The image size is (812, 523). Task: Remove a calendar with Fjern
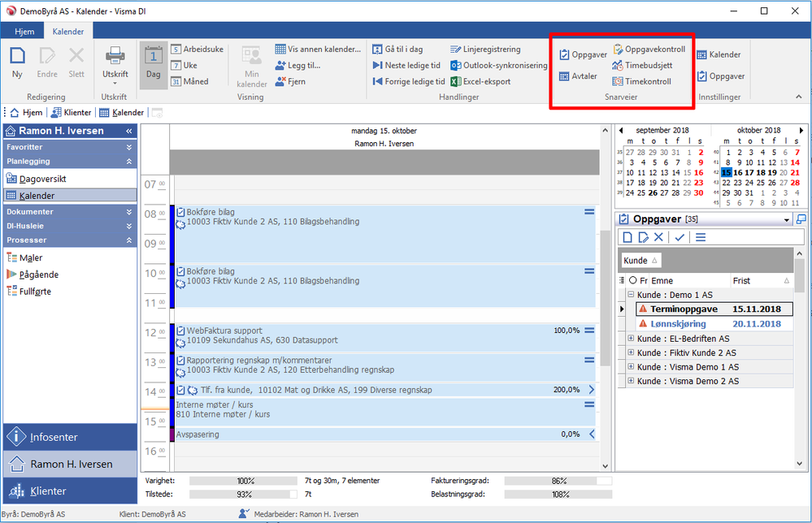[x=290, y=81]
